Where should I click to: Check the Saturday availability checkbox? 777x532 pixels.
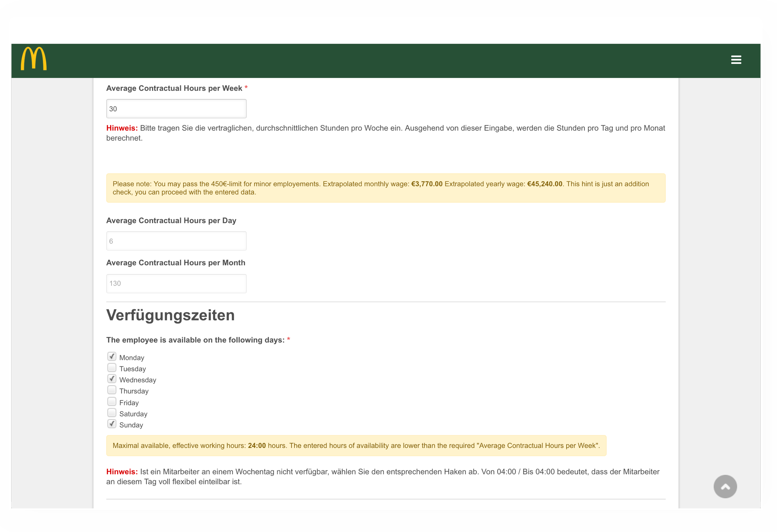pyautogui.click(x=112, y=412)
